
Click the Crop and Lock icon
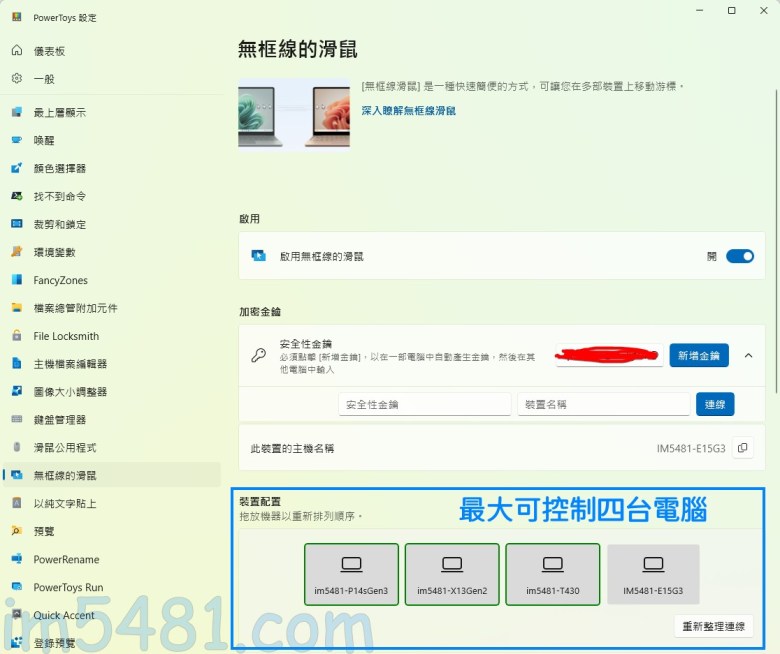point(17,223)
